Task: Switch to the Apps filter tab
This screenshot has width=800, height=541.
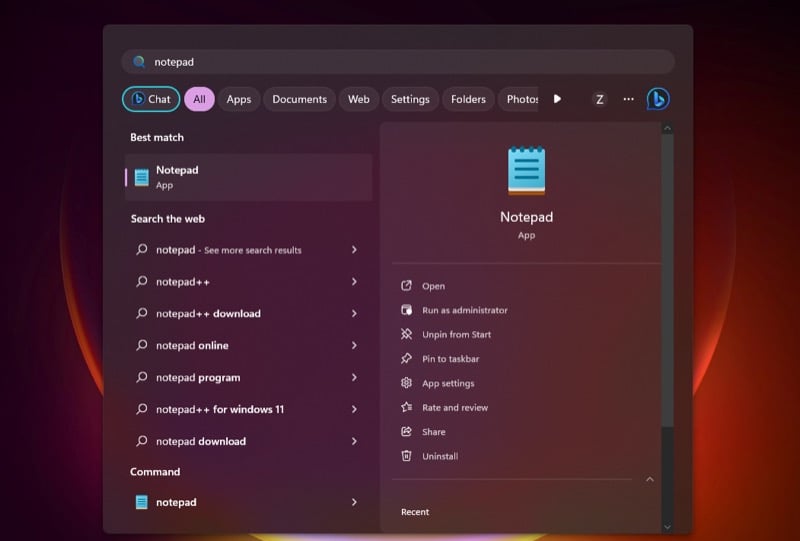Action: pos(239,99)
